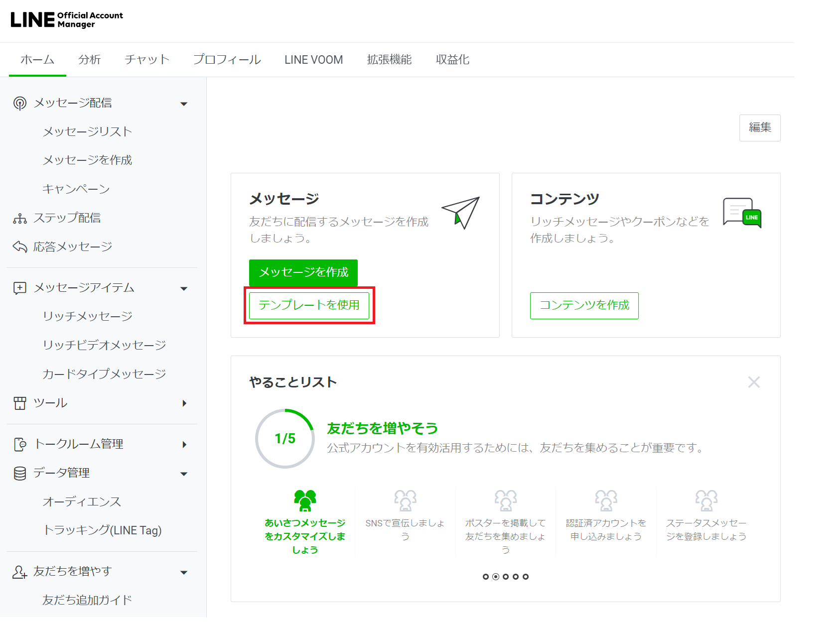The width and height of the screenshot is (840, 623).
Task: Click the SNSで宣伝しましょう friends icon
Action: [x=405, y=500]
